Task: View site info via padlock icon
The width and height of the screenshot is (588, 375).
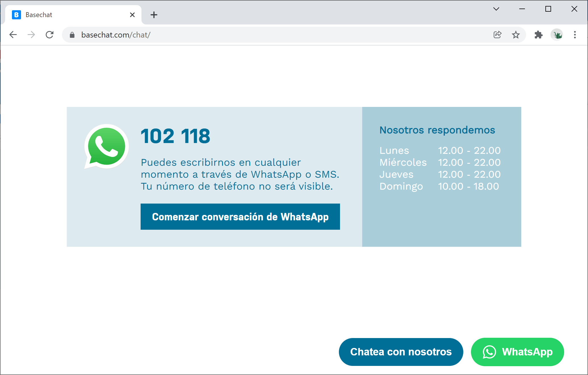Action: [x=72, y=35]
